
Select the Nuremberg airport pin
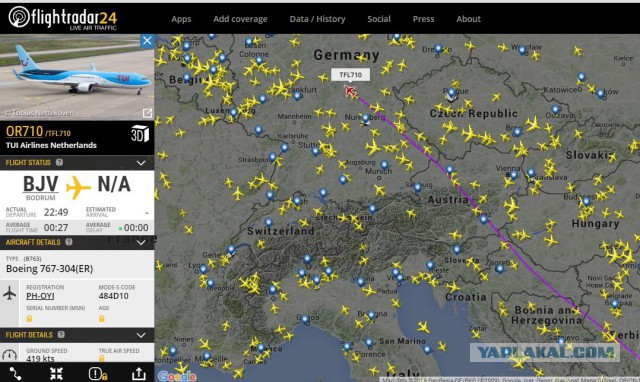366,119
